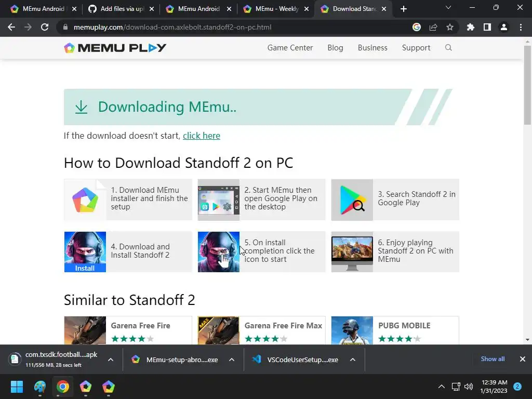Image resolution: width=532 pixels, height=399 pixels.
Task: Open the Garena Free Fire game card
Action: [128, 330]
